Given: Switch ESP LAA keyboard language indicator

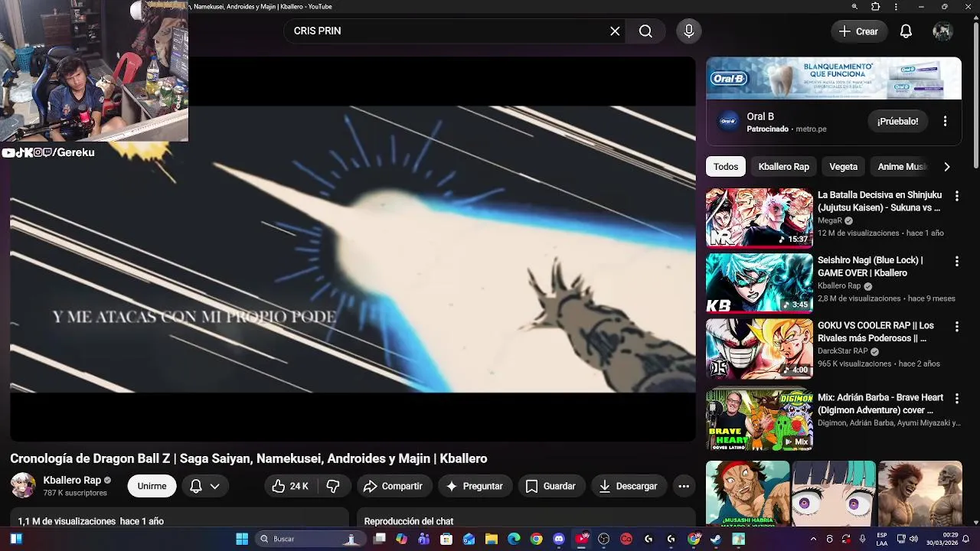Looking at the screenshot, I should (x=882, y=539).
